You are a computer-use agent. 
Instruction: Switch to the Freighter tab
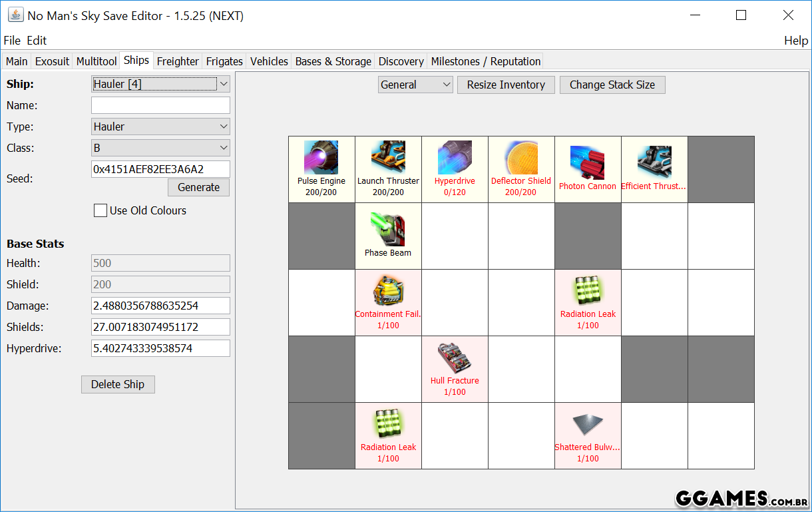[x=178, y=61]
